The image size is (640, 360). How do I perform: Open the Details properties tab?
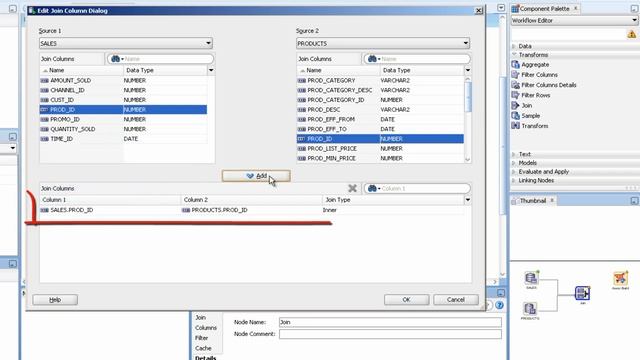pos(206,358)
